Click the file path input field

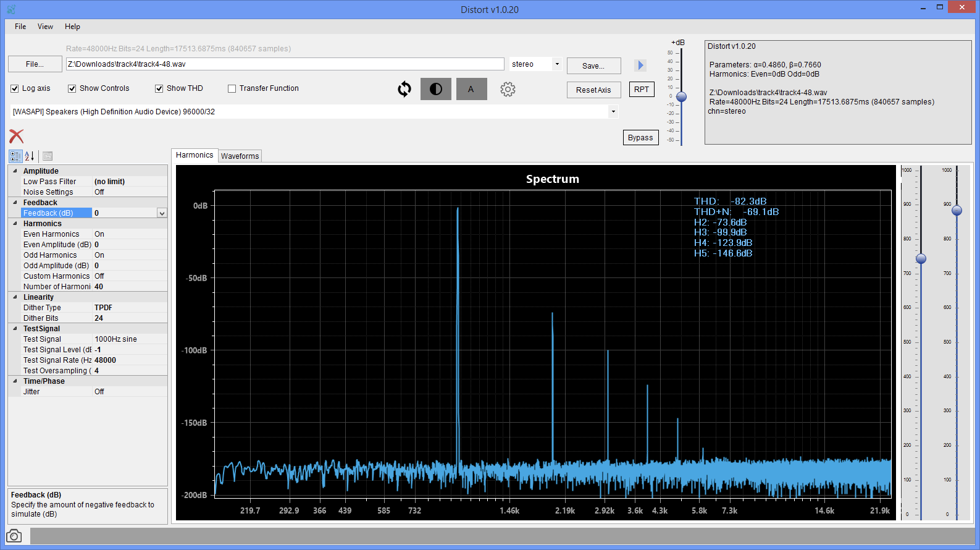(x=285, y=64)
